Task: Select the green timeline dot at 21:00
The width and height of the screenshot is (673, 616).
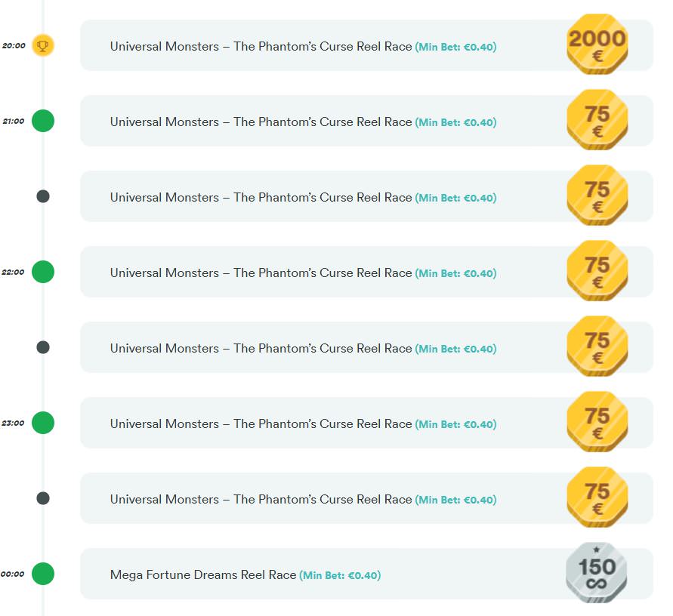Action: click(x=43, y=121)
